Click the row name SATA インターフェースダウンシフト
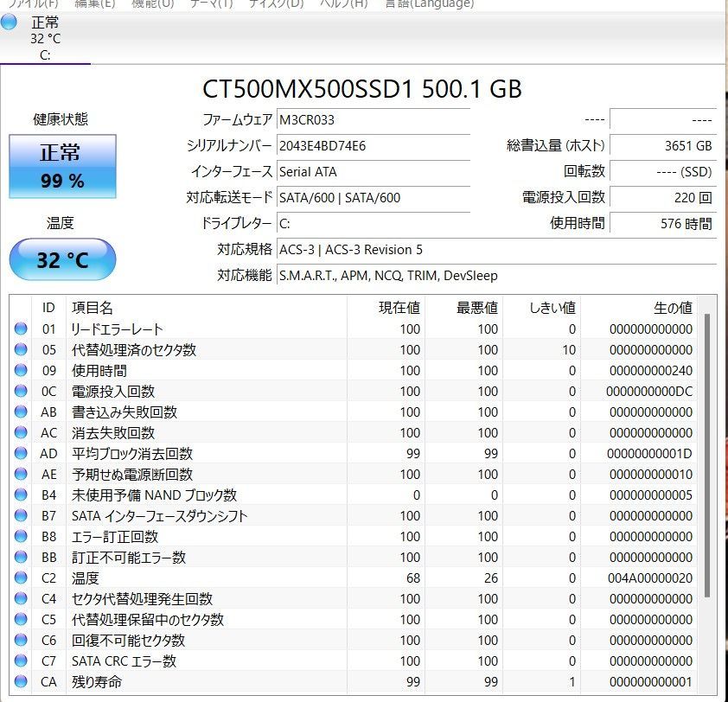Screen dimensions: 728x702 click(x=159, y=516)
